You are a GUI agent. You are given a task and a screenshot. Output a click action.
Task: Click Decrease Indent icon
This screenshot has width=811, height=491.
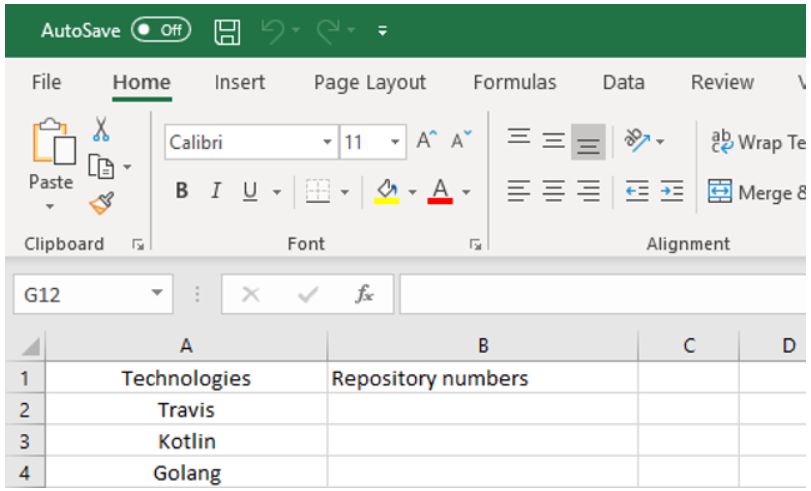pyautogui.click(x=637, y=191)
